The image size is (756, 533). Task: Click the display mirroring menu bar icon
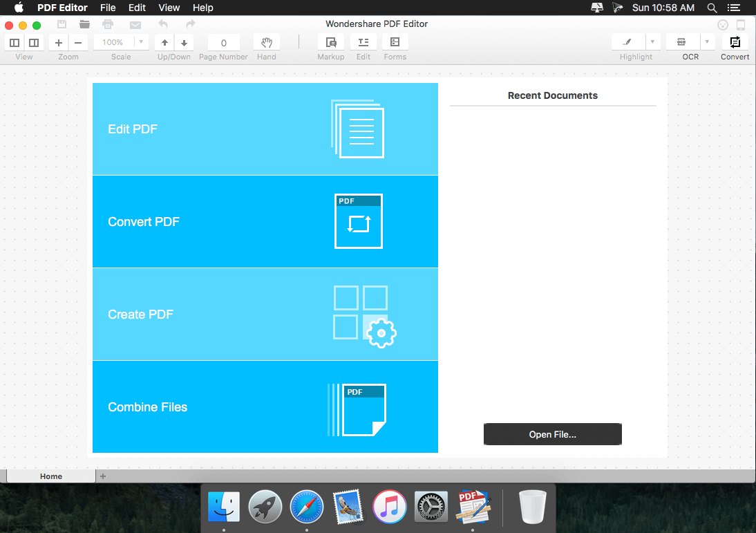pyautogui.click(x=597, y=8)
